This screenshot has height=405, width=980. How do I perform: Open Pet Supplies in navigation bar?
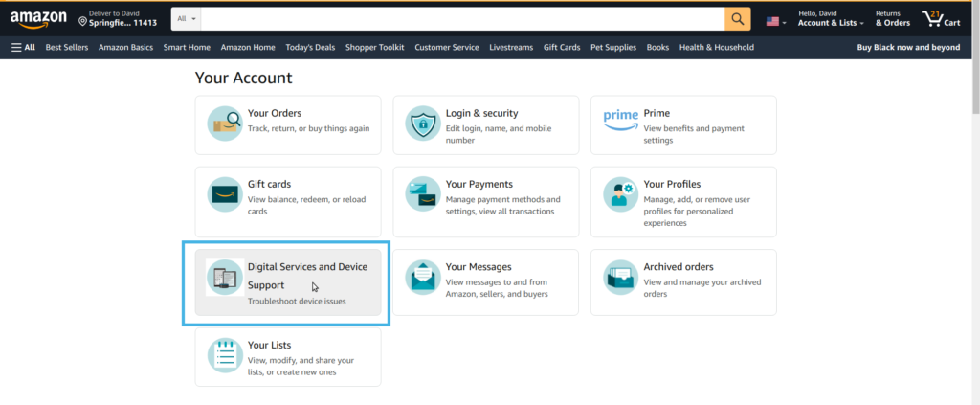[x=613, y=48]
